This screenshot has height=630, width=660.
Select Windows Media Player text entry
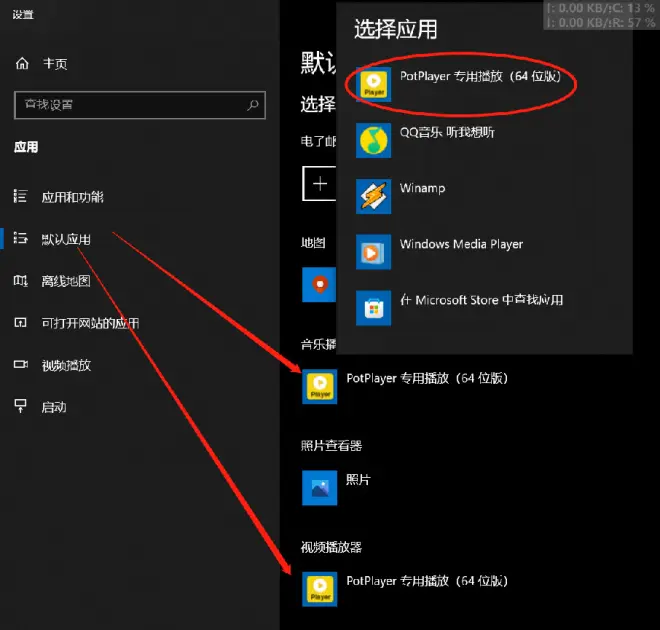[x=461, y=244]
